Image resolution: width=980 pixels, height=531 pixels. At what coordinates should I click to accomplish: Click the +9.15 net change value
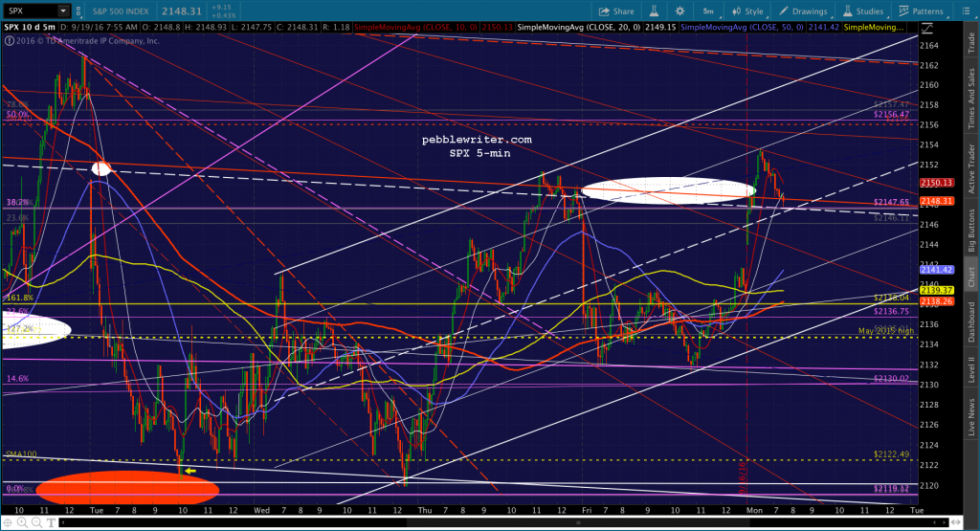pyautogui.click(x=221, y=8)
